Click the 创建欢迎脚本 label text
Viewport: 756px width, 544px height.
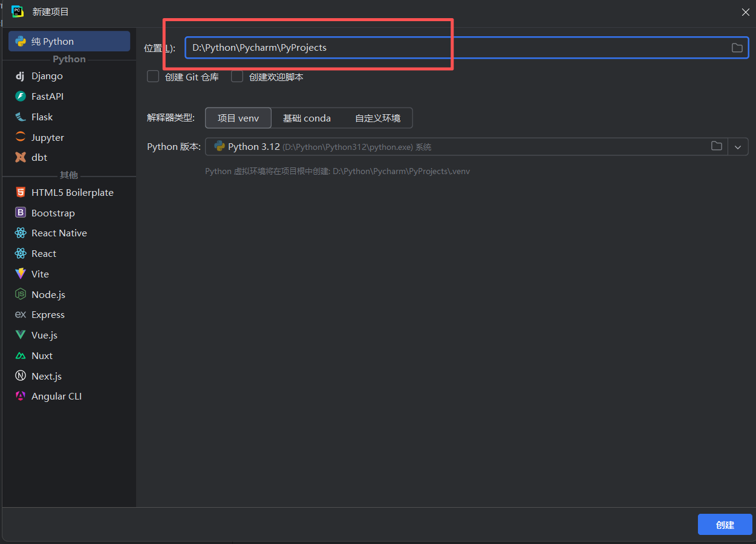(276, 77)
